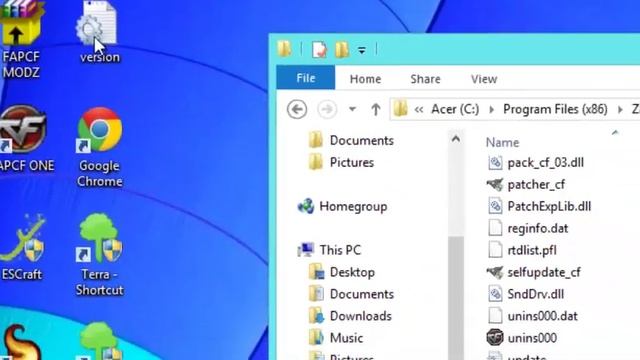Viewport: 640px width, 360px height.
Task: Select Pictures folder in navigation pane top
Action: pyautogui.click(x=352, y=162)
